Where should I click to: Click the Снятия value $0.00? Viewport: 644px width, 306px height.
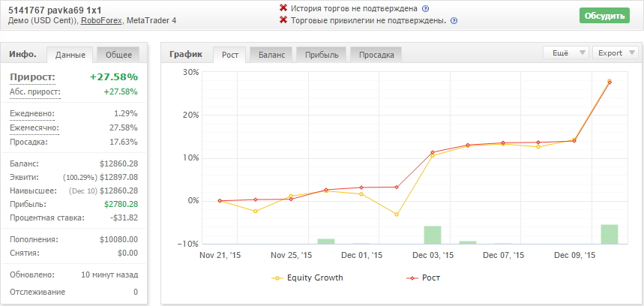pos(127,253)
